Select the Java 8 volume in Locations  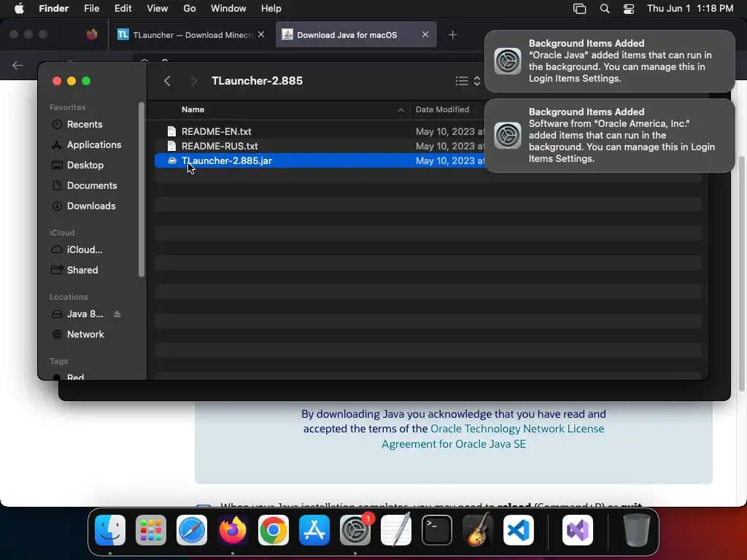click(79, 314)
